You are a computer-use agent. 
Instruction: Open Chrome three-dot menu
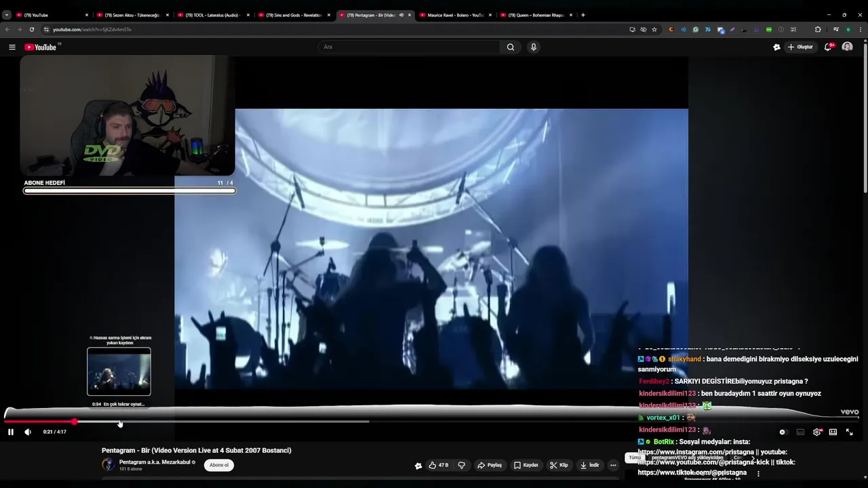859,29
